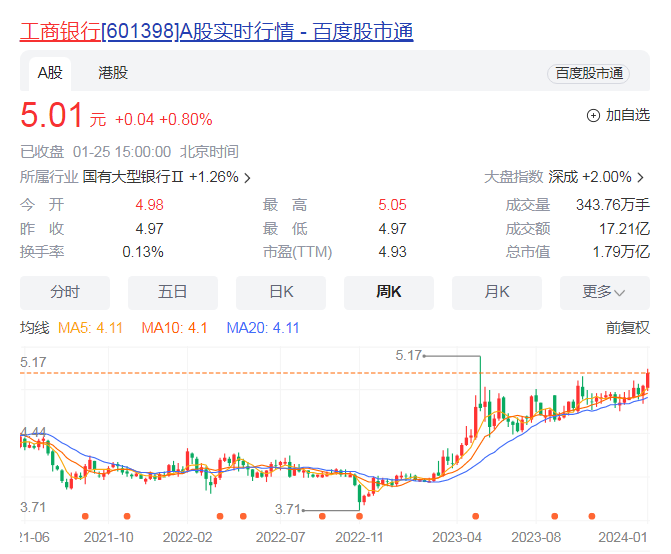The width and height of the screenshot is (671, 554).
Task: Click the 加自选 label text
Action: click(x=628, y=115)
